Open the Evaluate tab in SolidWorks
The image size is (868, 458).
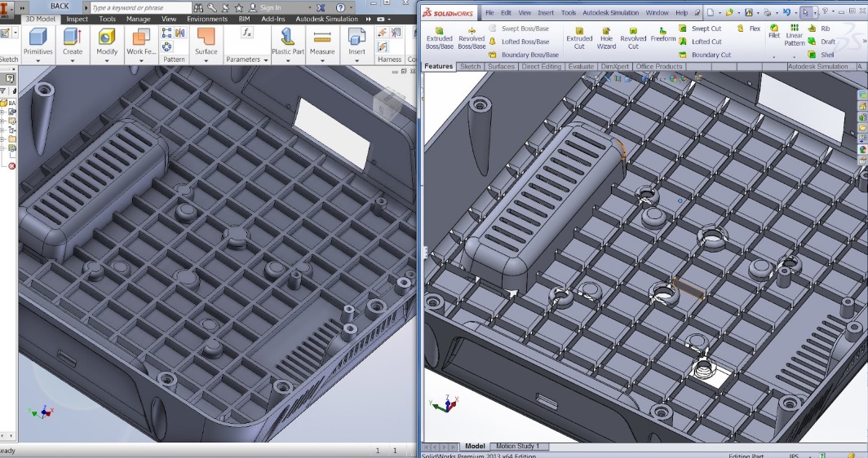pos(581,66)
